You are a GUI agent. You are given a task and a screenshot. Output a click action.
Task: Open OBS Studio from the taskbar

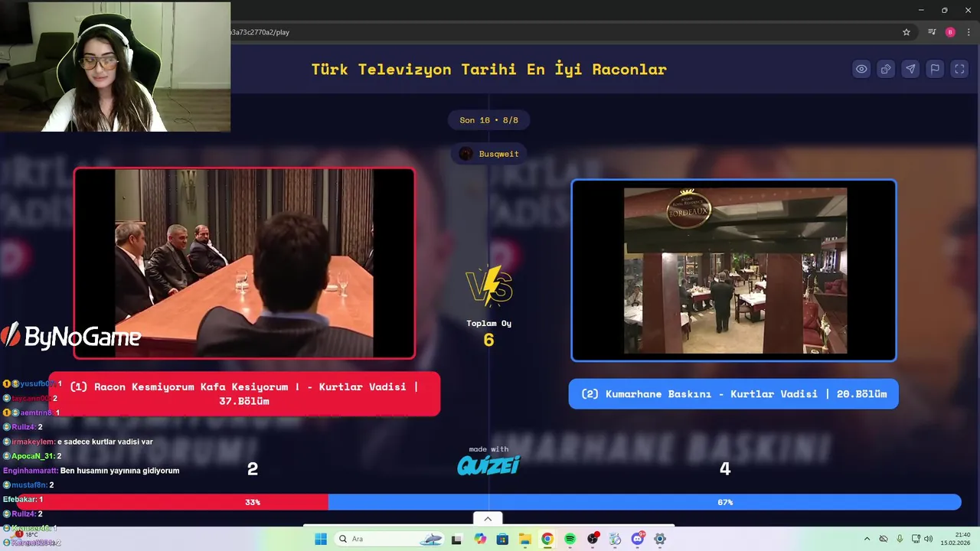pyautogui.click(x=593, y=539)
